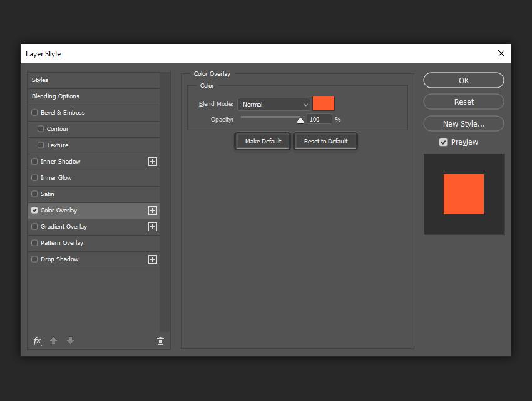Select the Inner Glow row label

56,177
